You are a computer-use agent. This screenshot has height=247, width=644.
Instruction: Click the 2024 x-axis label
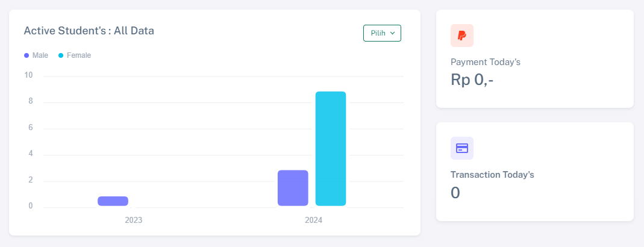(x=313, y=220)
